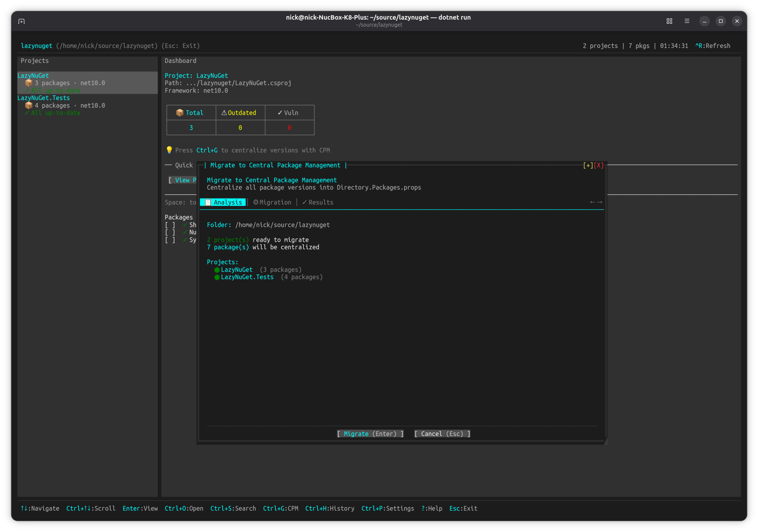Close the migrate dialog with [X]
This screenshot has height=532, width=758.
[x=599, y=165]
